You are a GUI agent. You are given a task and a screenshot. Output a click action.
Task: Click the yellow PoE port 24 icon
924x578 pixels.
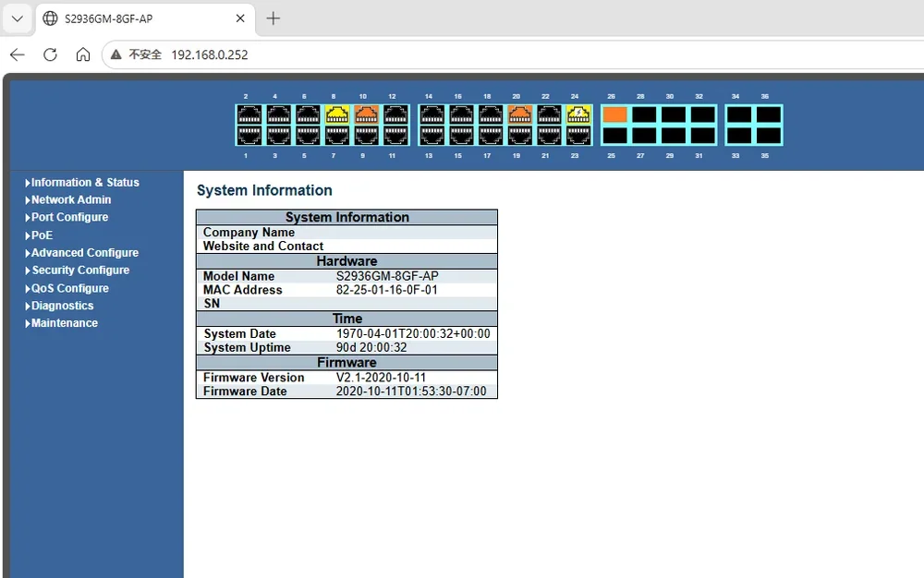tap(578, 114)
